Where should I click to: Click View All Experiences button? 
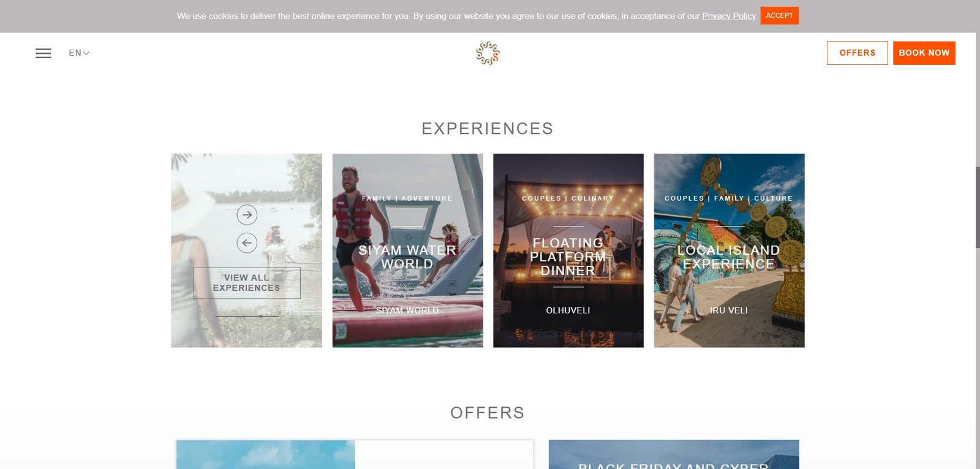(x=247, y=283)
